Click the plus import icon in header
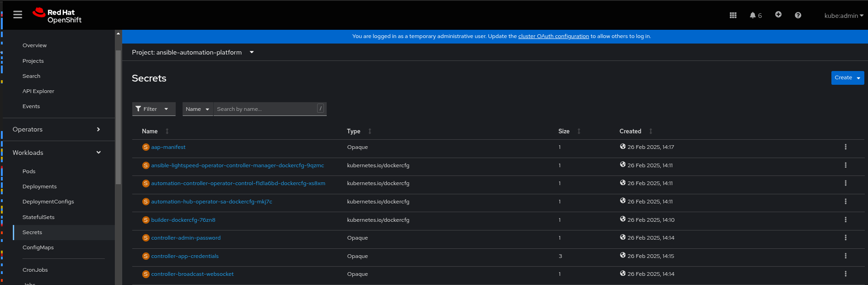The height and width of the screenshot is (285, 868). pyautogui.click(x=778, y=15)
